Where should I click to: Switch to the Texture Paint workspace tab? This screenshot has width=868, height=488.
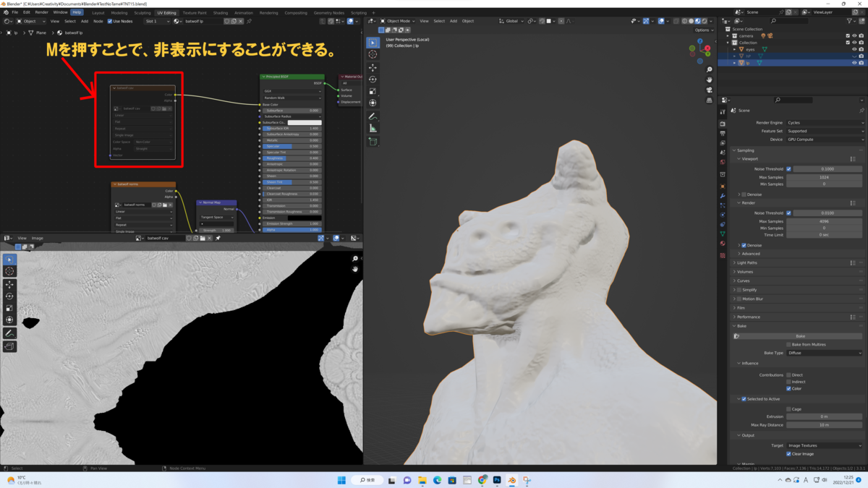coord(195,12)
